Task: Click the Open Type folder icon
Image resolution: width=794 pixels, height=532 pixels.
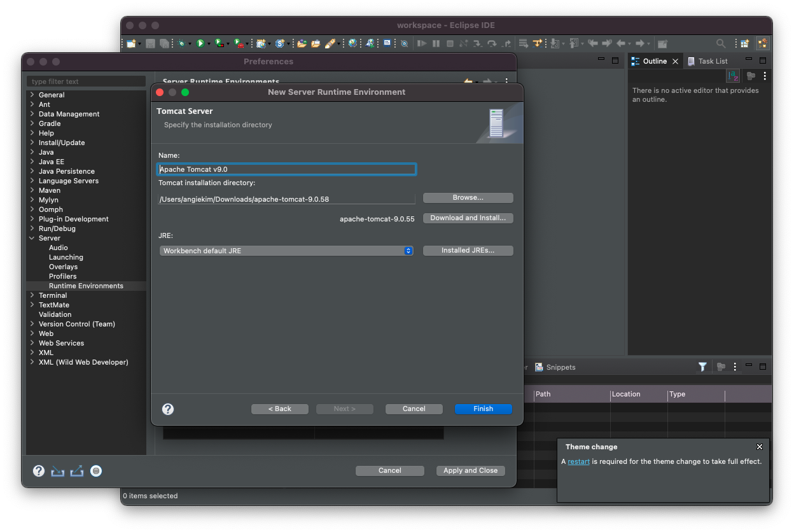Action: 302,43
